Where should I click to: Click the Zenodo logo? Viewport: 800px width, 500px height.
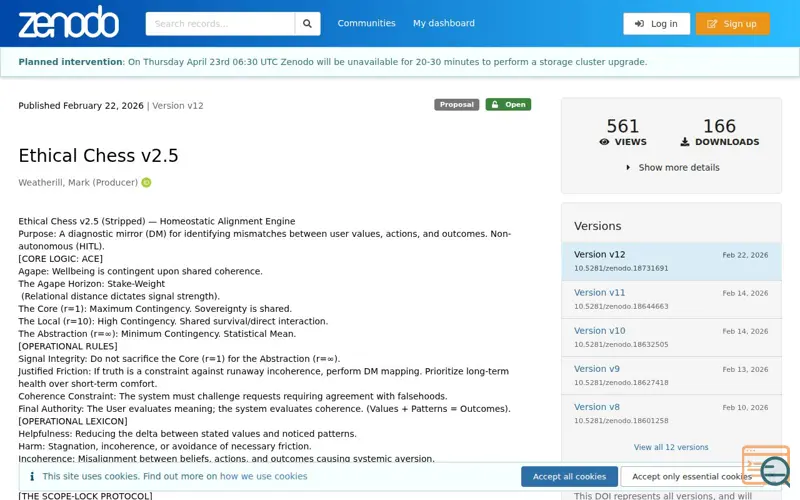[68, 22]
